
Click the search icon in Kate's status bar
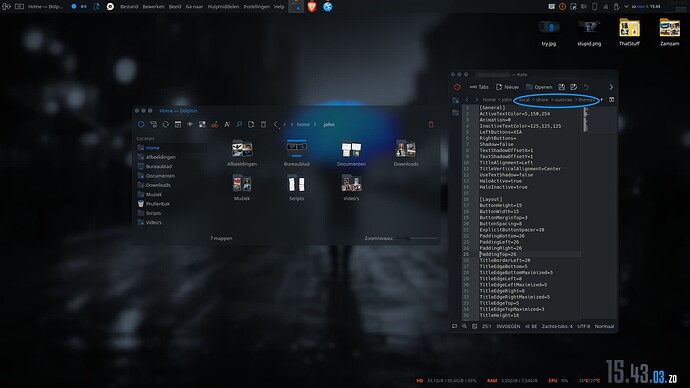pyautogui.click(x=464, y=326)
